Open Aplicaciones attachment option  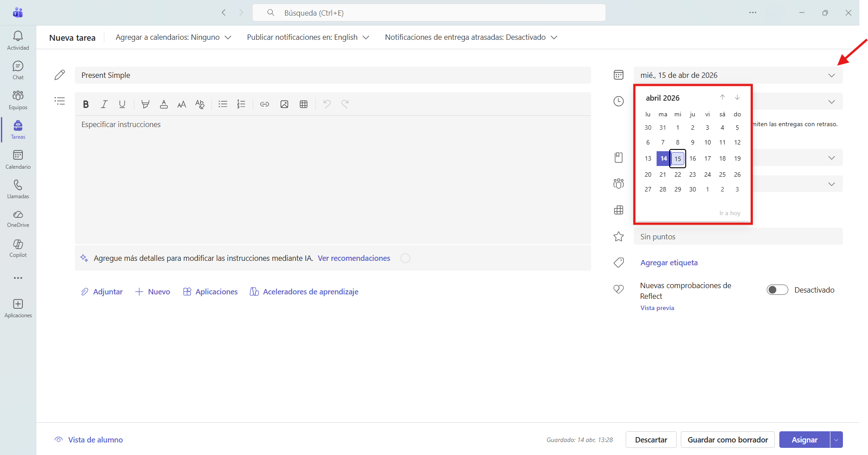(211, 292)
